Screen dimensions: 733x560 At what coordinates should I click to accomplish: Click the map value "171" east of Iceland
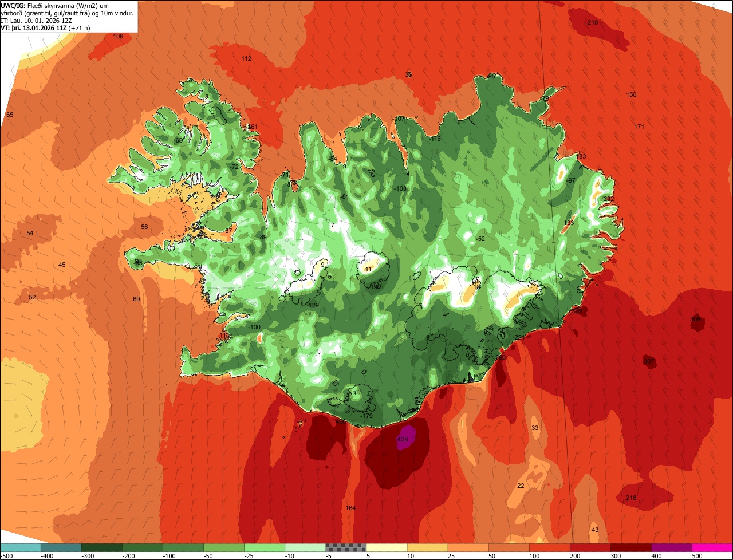[x=640, y=127]
